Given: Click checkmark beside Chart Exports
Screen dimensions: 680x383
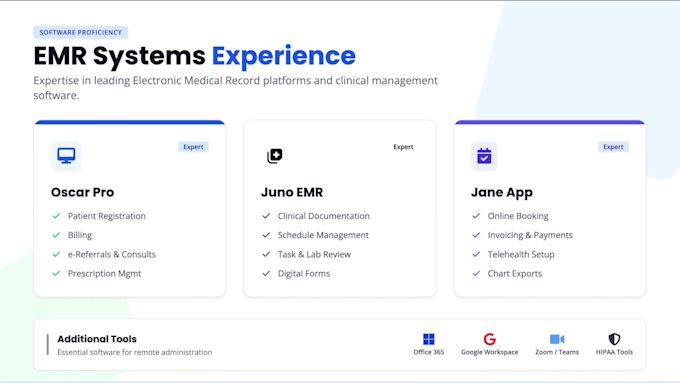Looking at the screenshot, I should click(476, 273).
